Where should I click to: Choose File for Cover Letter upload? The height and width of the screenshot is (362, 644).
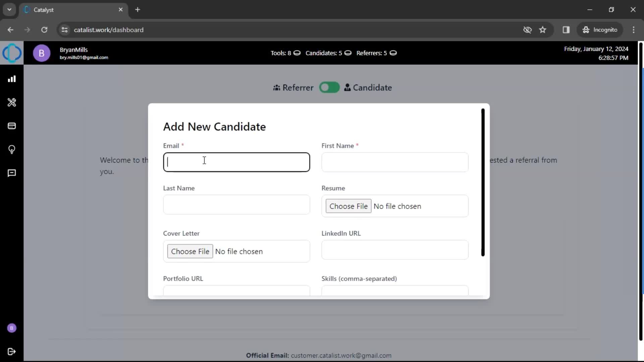pos(190,251)
